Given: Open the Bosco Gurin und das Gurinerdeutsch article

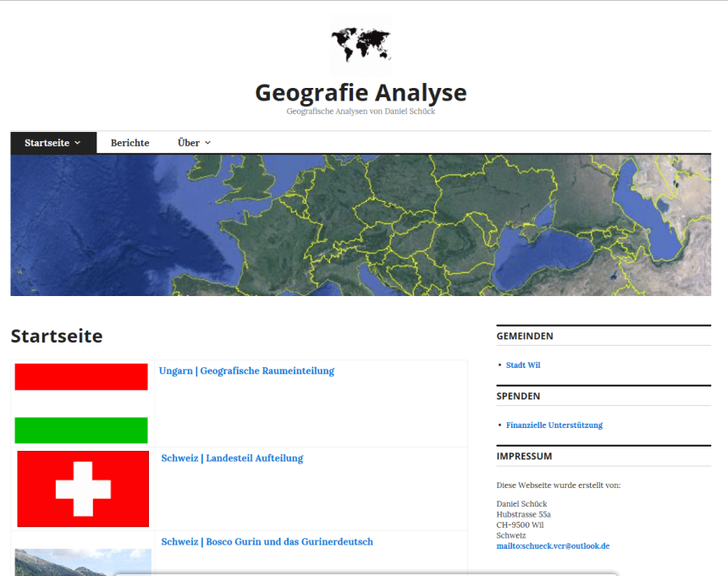Looking at the screenshot, I should point(267,541).
